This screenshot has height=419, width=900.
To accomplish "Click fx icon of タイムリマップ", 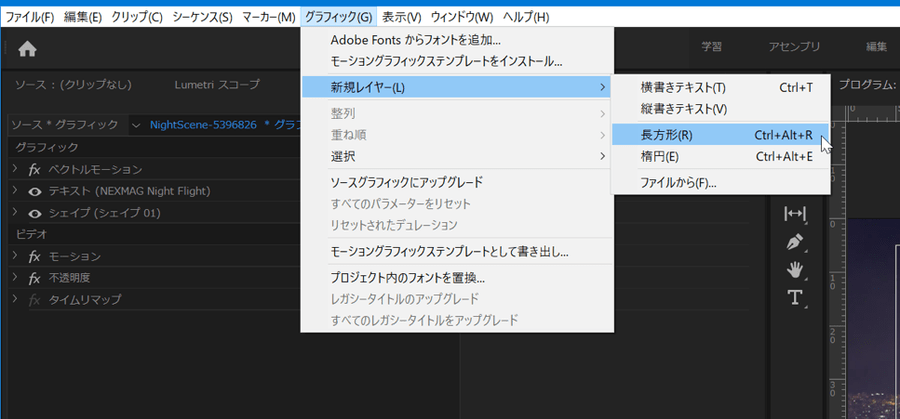I will coord(34,300).
